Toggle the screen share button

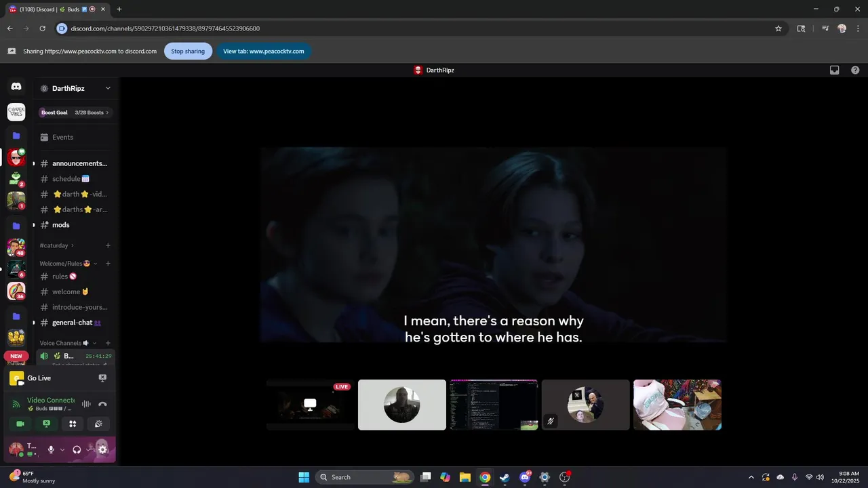46,424
